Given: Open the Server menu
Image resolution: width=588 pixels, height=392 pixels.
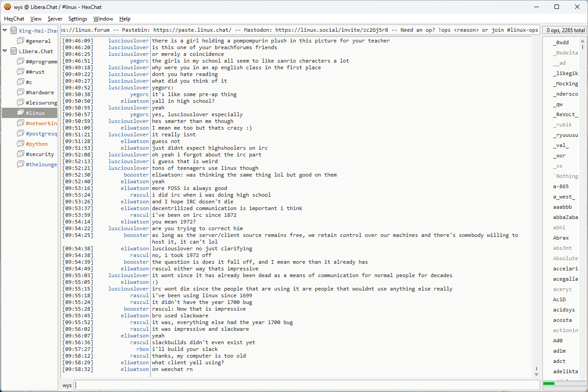Looking at the screenshot, I should coord(55,19).
